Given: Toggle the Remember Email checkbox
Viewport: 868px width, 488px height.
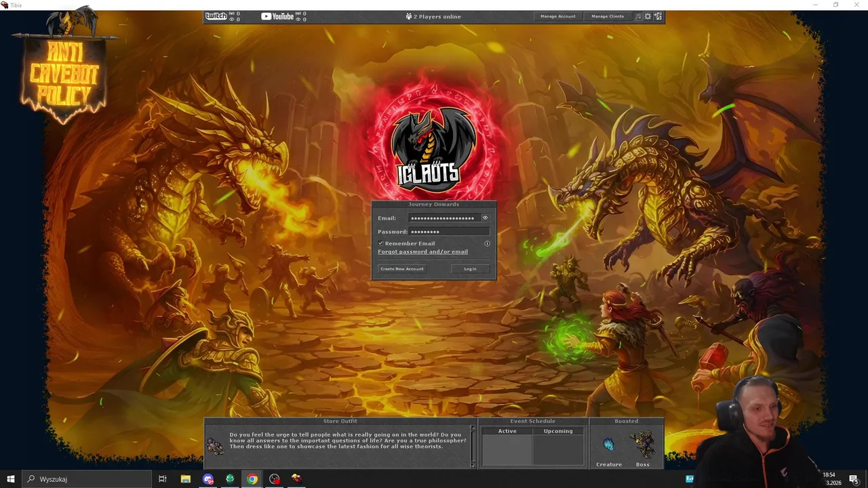Looking at the screenshot, I should pyautogui.click(x=381, y=243).
